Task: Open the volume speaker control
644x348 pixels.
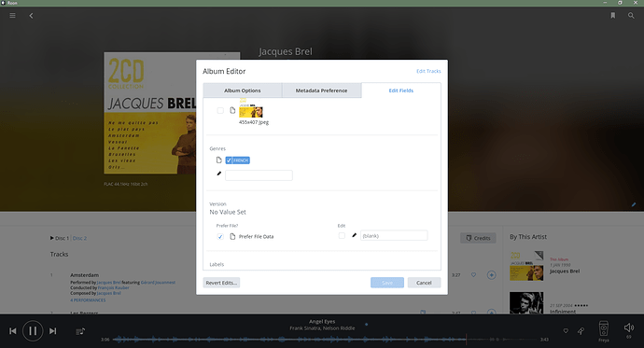Action: [629, 327]
